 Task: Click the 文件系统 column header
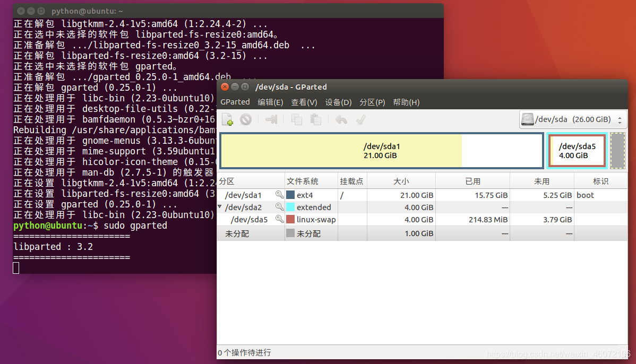pyautogui.click(x=311, y=181)
